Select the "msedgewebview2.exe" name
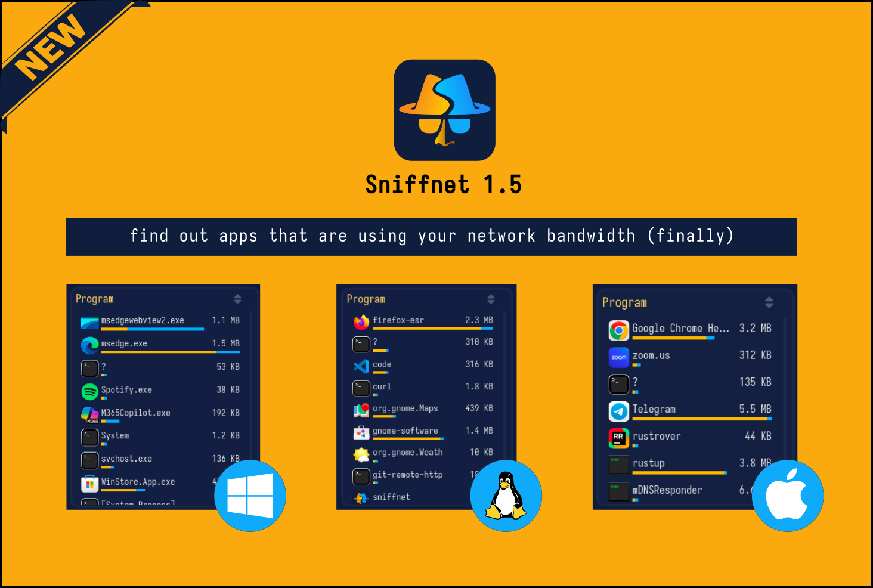 [143, 320]
